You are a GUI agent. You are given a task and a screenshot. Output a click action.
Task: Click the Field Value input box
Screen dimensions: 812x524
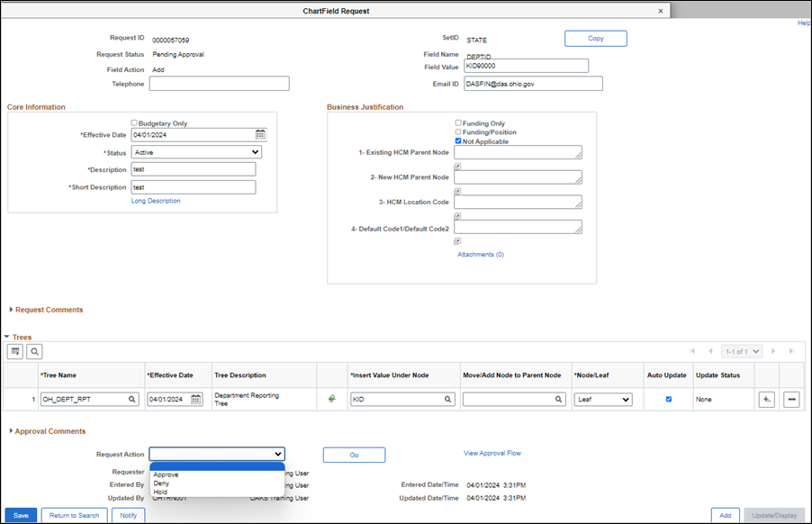[x=526, y=66]
